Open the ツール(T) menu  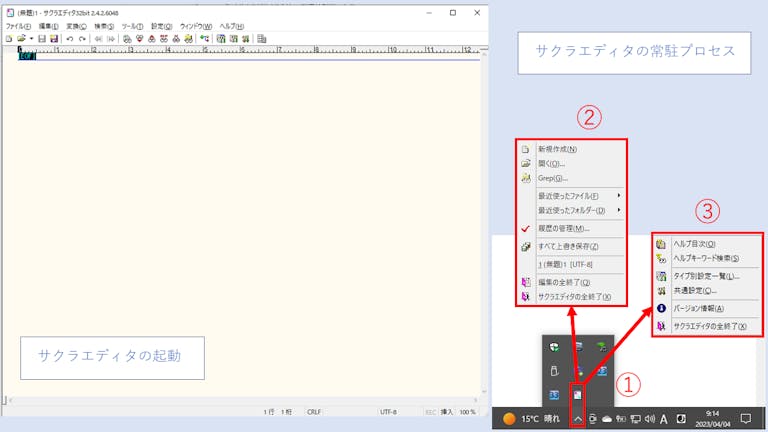click(132, 26)
